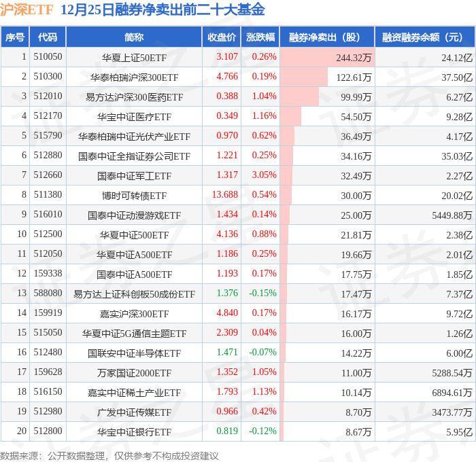
Task: Click the 沪深ETF title label
Action: tap(27, 10)
